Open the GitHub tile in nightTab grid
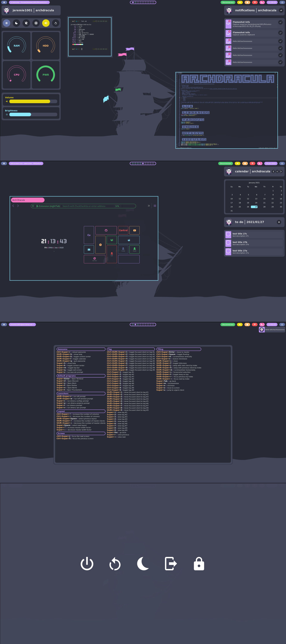This screenshot has width=286, height=644. pos(106,230)
